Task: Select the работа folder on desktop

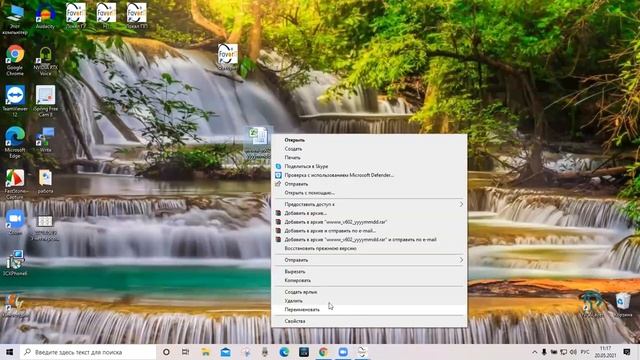Action: click(x=45, y=182)
